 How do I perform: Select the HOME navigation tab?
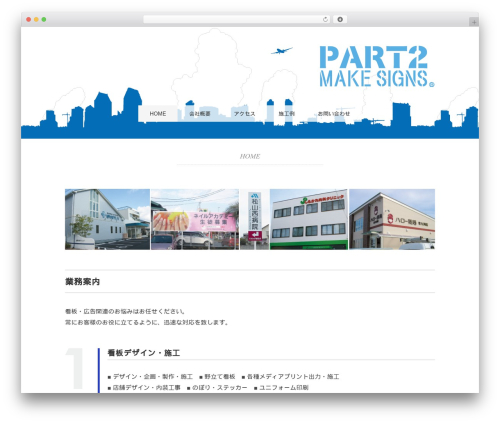pos(158,114)
